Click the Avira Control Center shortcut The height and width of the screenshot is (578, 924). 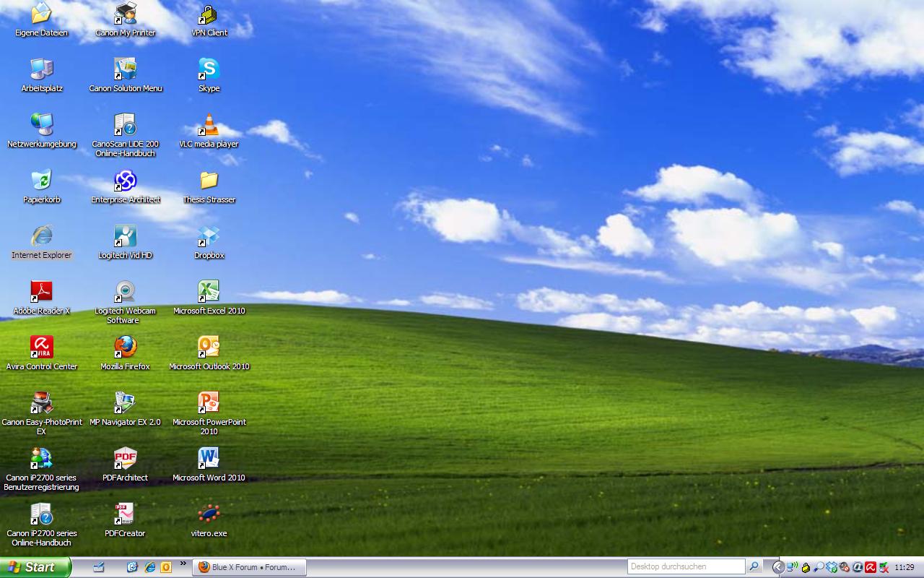[42, 354]
